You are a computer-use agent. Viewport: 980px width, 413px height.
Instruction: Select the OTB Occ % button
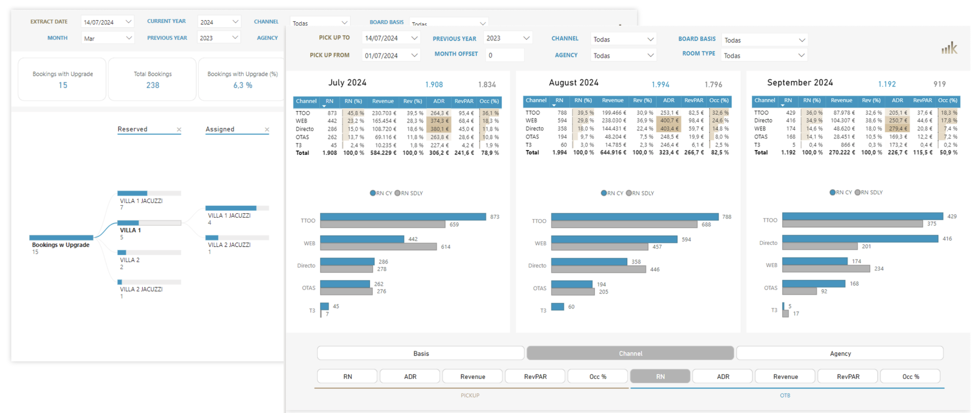910,376
